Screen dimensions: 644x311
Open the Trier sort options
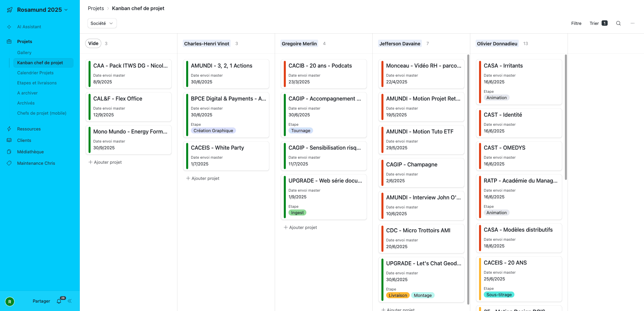click(x=595, y=23)
